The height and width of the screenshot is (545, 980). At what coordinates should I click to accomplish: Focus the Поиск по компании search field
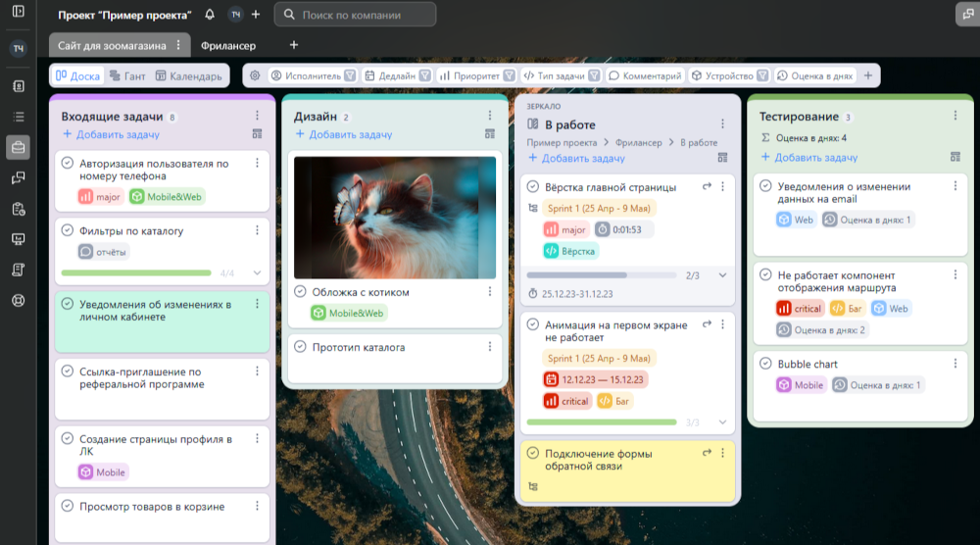click(x=355, y=15)
